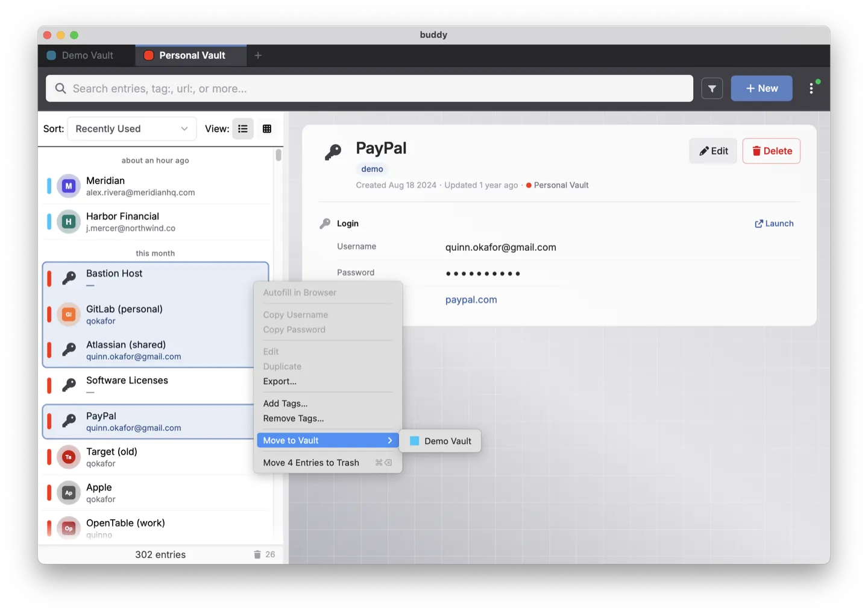Screen dimensions: 868x614
Task: Click the Software Licenses key icon
Action: pos(69,385)
